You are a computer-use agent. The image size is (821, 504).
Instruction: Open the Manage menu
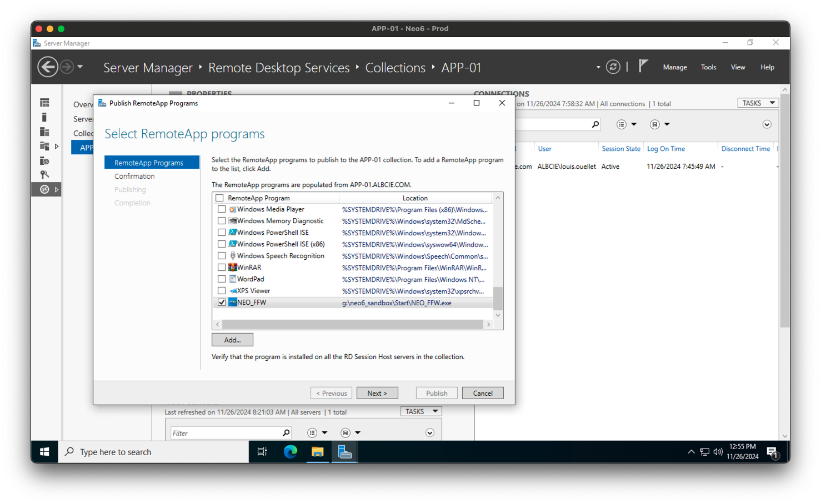(674, 67)
